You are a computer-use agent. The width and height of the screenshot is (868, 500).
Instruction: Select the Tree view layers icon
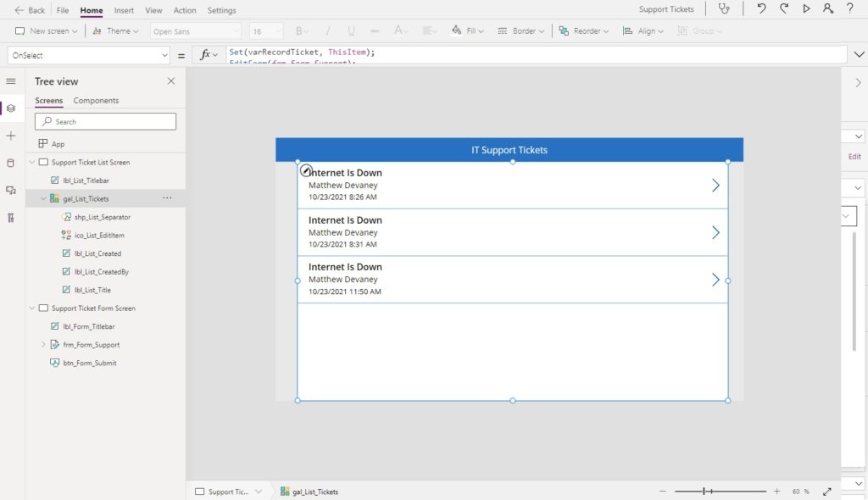11,108
